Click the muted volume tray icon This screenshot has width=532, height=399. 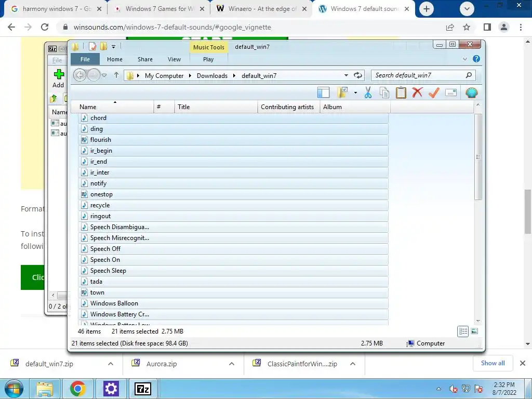pos(453,389)
